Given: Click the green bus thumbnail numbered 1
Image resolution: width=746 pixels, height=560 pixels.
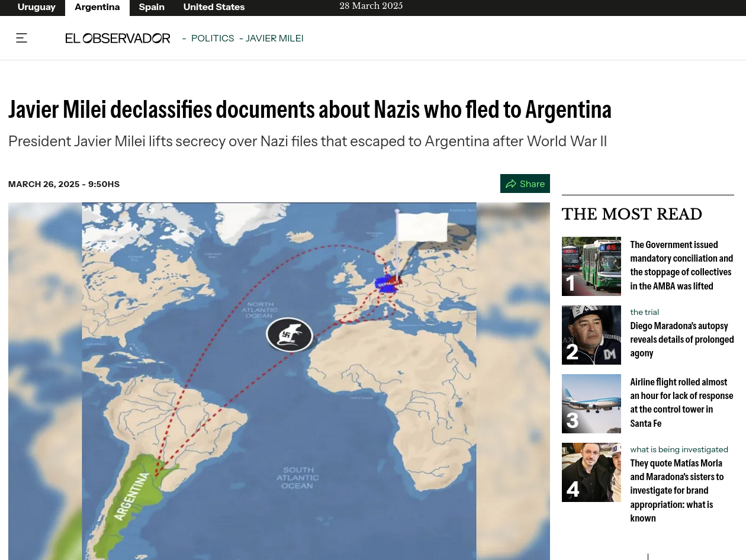Looking at the screenshot, I should pyautogui.click(x=591, y=266).
